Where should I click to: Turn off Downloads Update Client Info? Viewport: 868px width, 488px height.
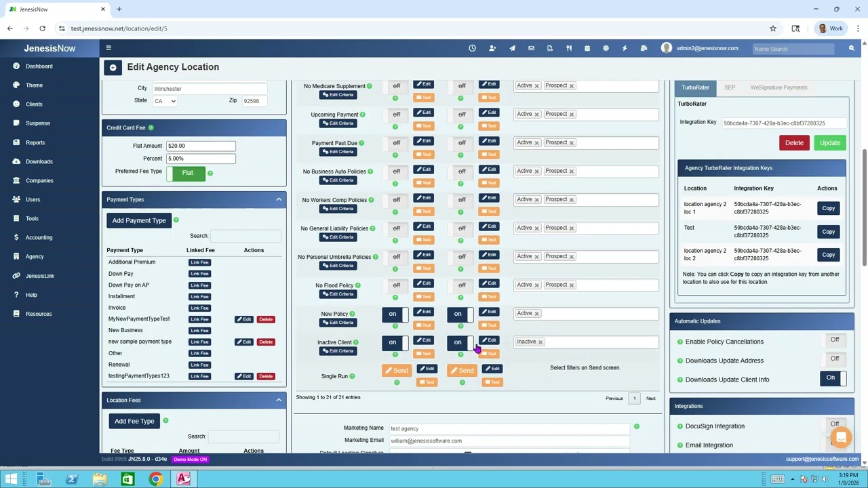[833, 378]
